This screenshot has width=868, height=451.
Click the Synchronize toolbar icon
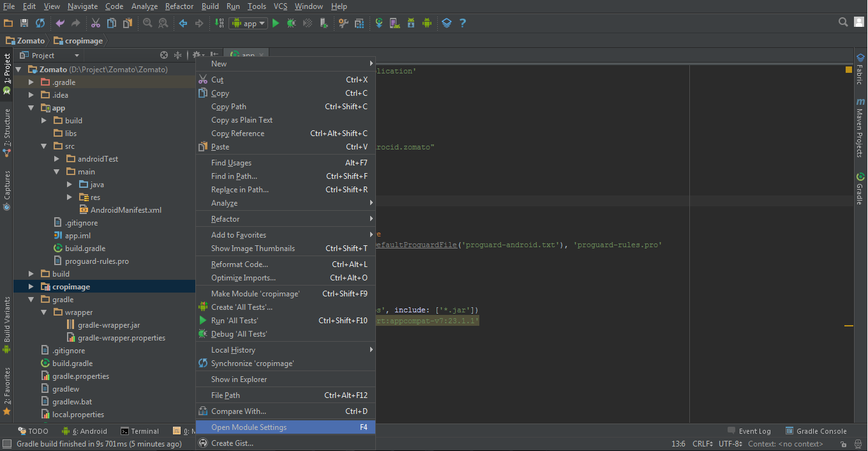point(40,23)
